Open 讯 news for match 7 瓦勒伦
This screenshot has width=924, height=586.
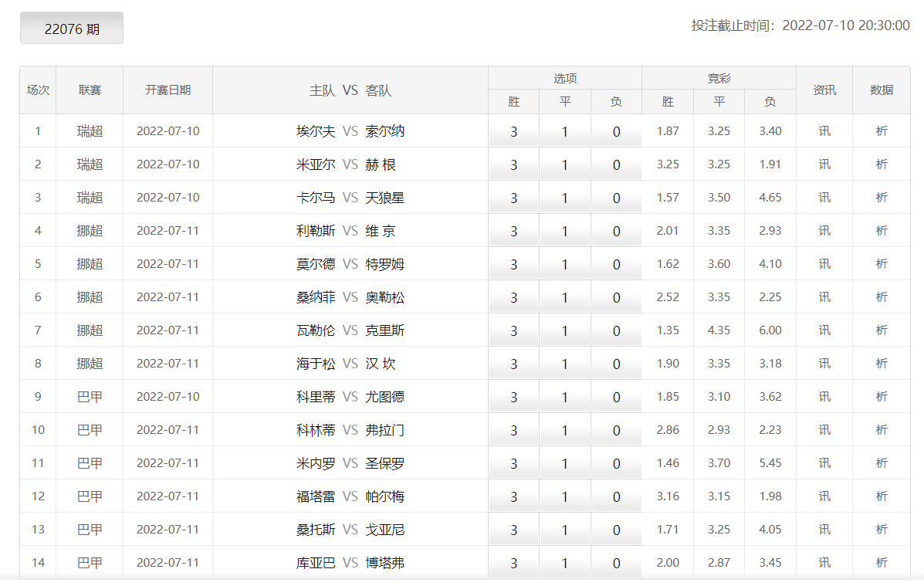[824, 330]
